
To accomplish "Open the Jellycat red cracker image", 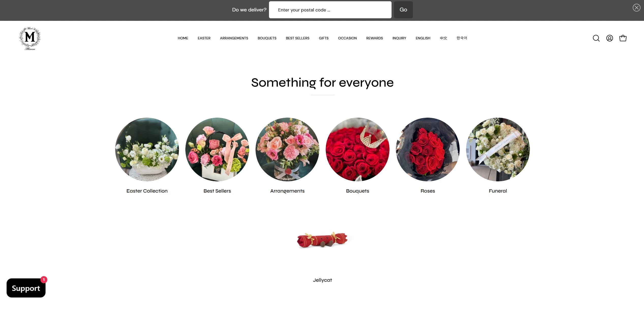I will (x=322, y=240).
